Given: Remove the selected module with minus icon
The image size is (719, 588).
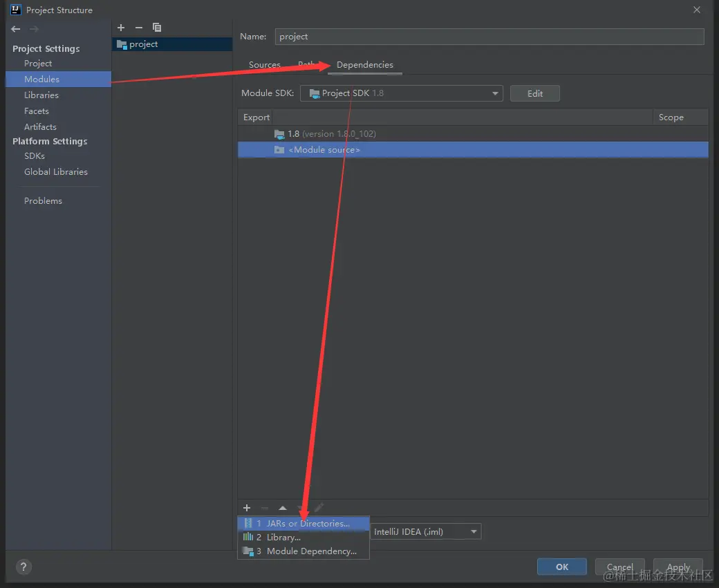Looking at the screenshot, I should [x=139, y=28].
